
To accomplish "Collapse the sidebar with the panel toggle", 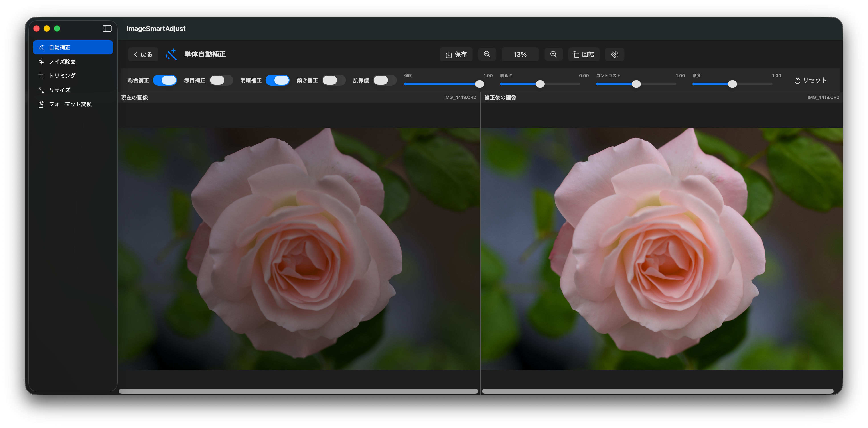I will [107, 28].
